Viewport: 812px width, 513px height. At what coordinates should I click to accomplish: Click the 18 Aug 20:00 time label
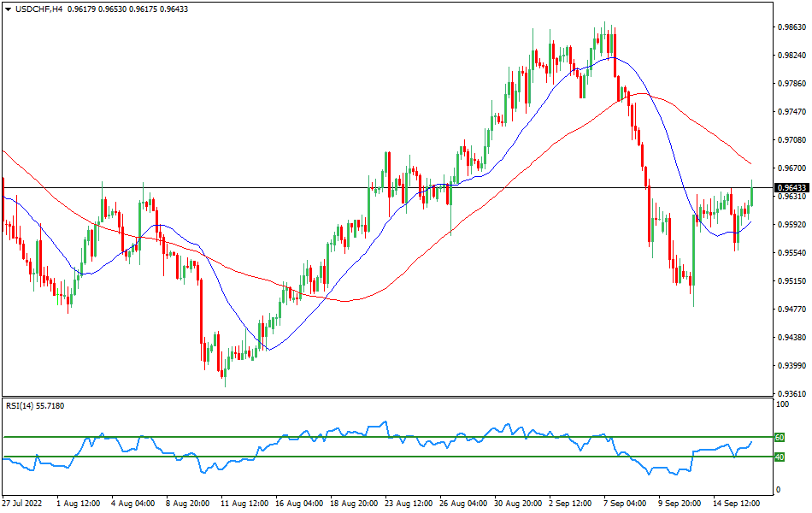353,504
